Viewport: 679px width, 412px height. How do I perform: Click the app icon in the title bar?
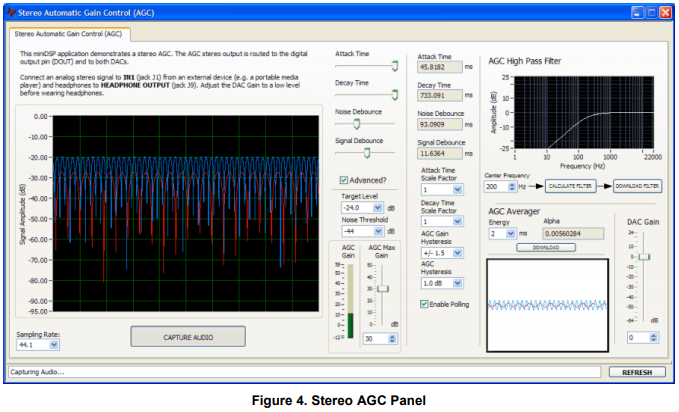[11, 13]
